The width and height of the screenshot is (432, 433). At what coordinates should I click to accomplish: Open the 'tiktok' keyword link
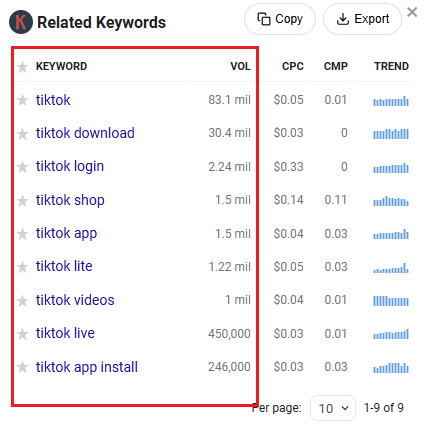coord(53,100)
